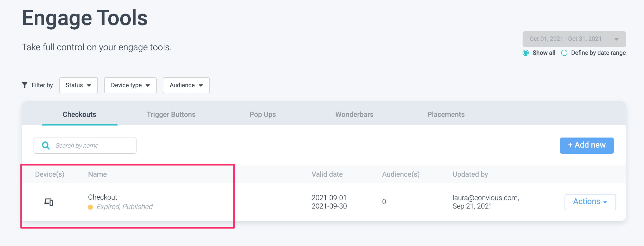Image resolution: width=644 pixels, height=246 pixels.
Task: Select the Placements tab
Action: click(x=446, y=115)
